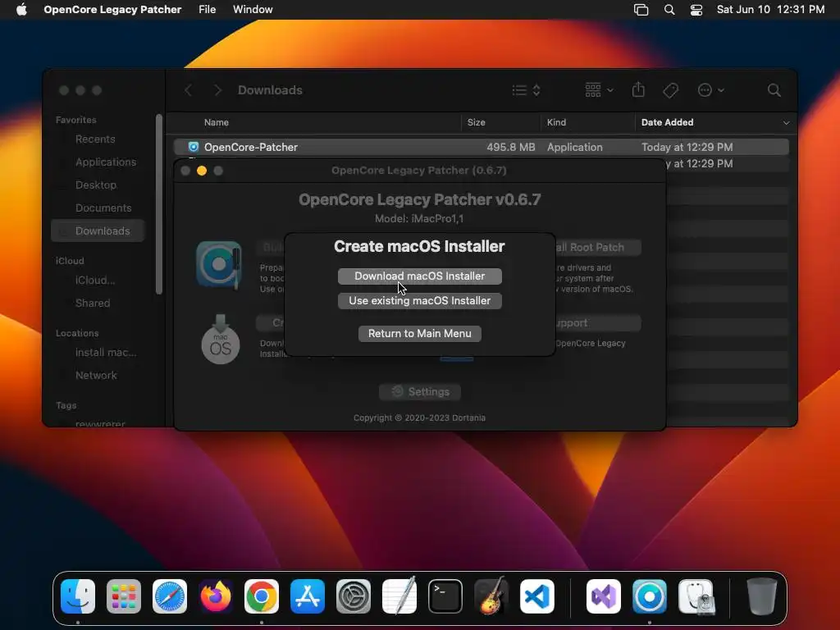Sort by Size column in Finder
This screenshot has width=840, height=630.
pos(477,122)
